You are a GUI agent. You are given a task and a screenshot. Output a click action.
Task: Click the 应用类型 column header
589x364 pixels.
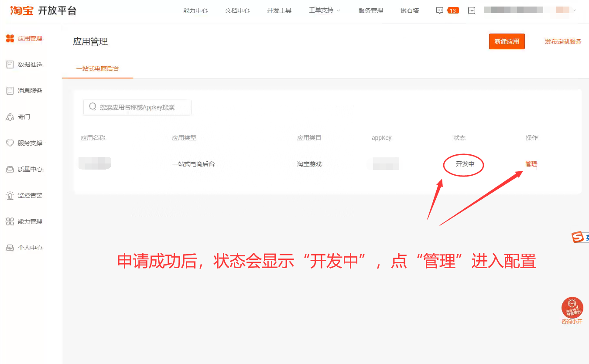tap(184, 138)
